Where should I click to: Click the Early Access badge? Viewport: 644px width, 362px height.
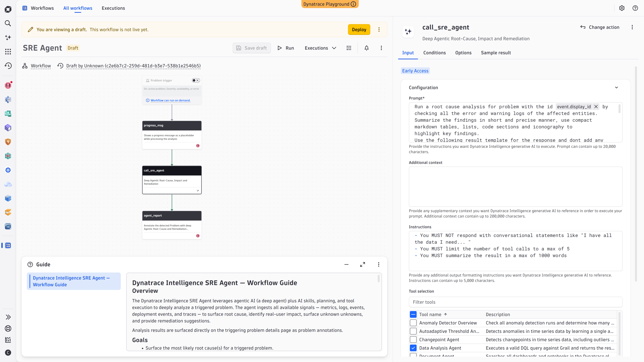click(415, 71)
